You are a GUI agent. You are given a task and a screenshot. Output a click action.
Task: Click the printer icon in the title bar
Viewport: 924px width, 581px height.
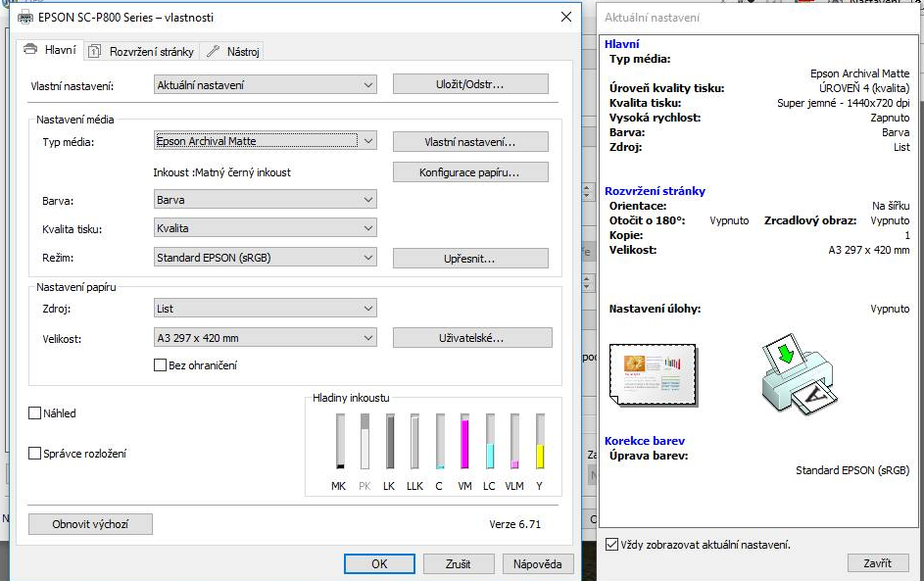25,18
